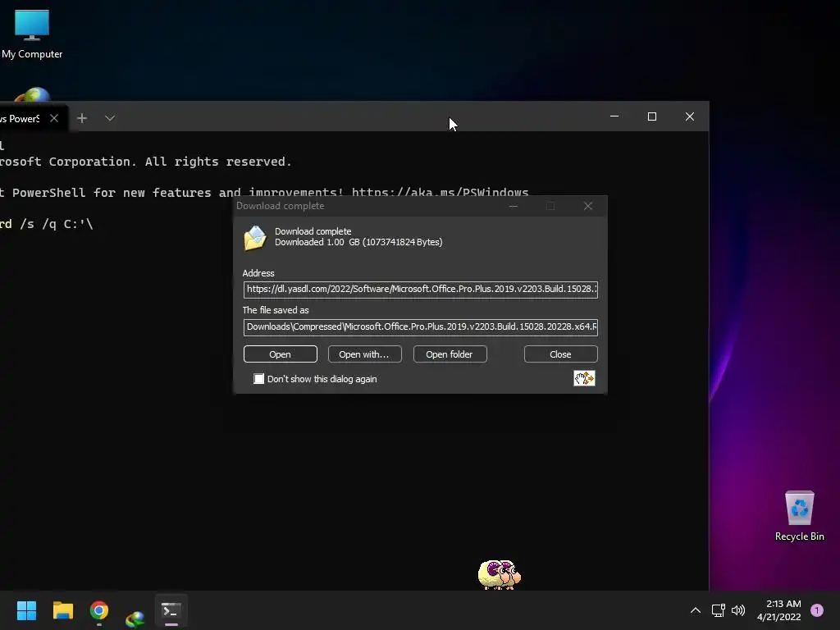Close the PowerShell tab
This screenshot has width=840, height=630.
[x=54, y=118]
